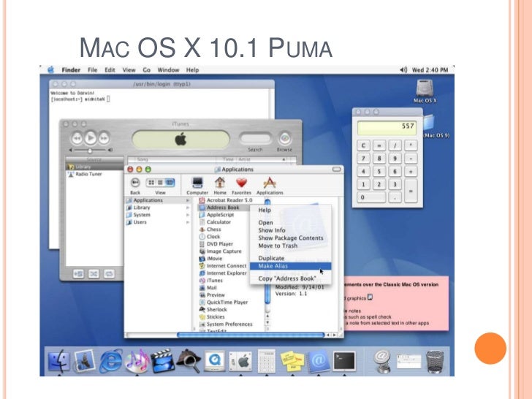Screen dimensions: 532x399
Task: Switch Finder to column view
Action: click(170, 183)
